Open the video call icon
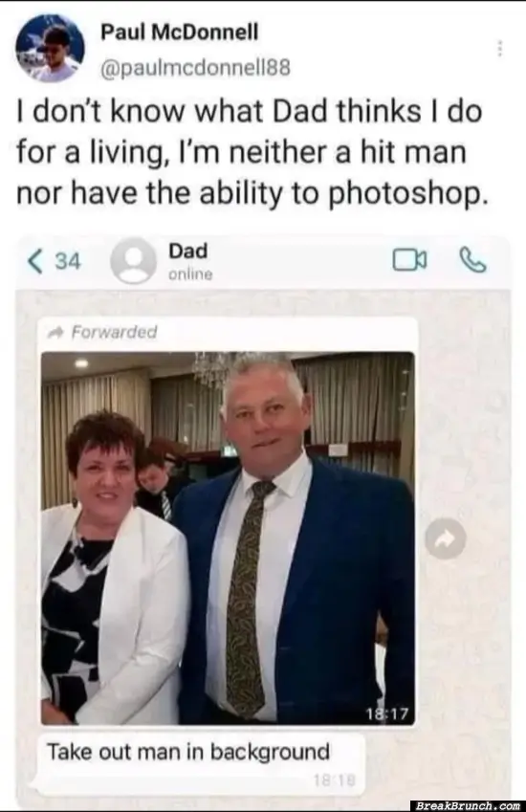The width and height of the screenshot is (526, 812). [x=410, y=260]
